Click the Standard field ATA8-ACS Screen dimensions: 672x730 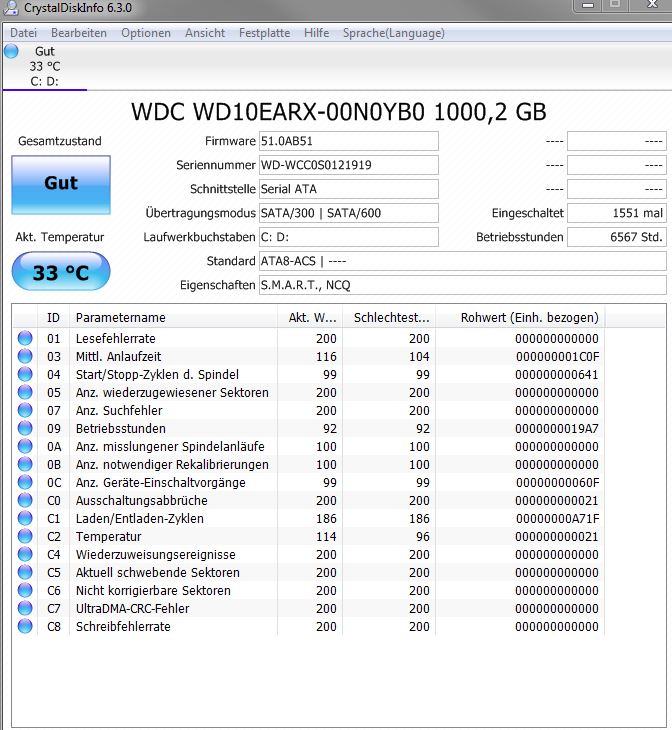[462, 261]
